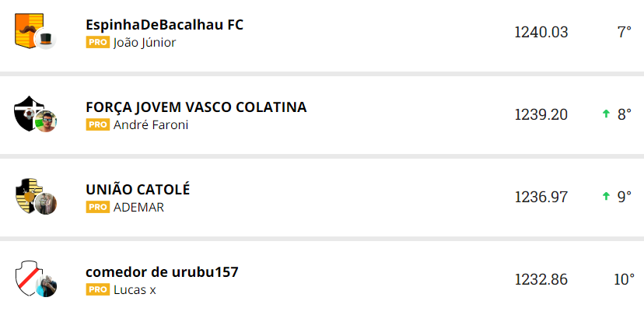Click FORÇA JOVEM VASCO COLATINA team shield
The height and width of the screenshot is (315, 644).
pos(27,111)
